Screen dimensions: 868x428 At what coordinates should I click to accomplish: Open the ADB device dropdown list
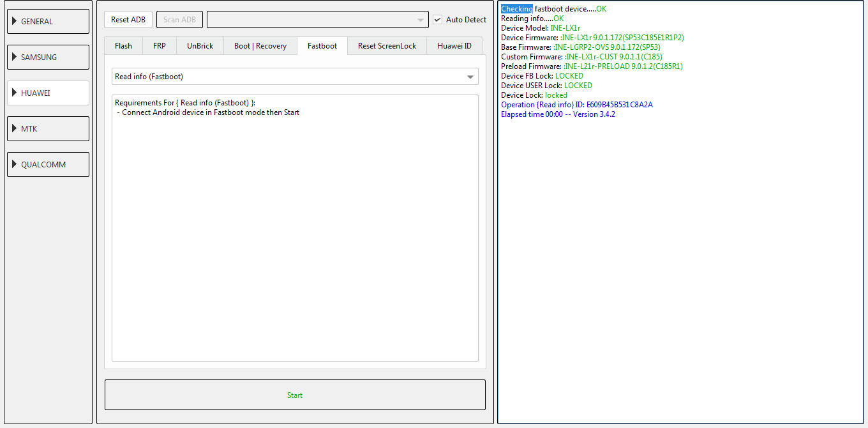pyautogui.click(x=420, y=20)
